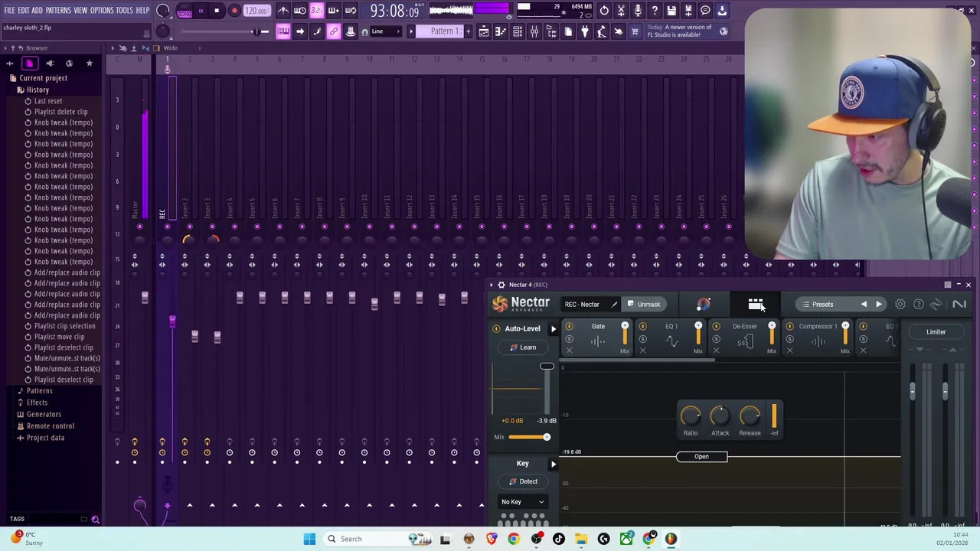Open the Pattern 1 selector dropdown
The width and height of the screenshot is (980, 551).
coord(445,31)
